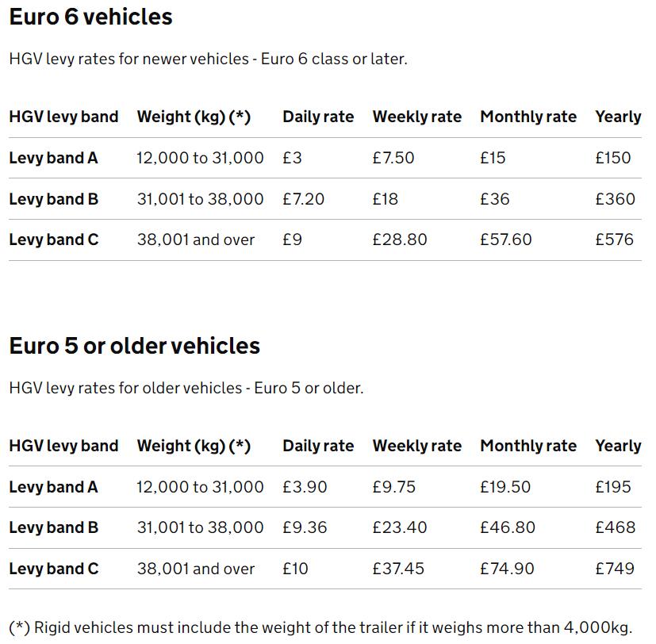Click the £57.60 monthly rate cell
This screenshot has height=644, width=656.
pyautogui.click(x=506, y=240)
